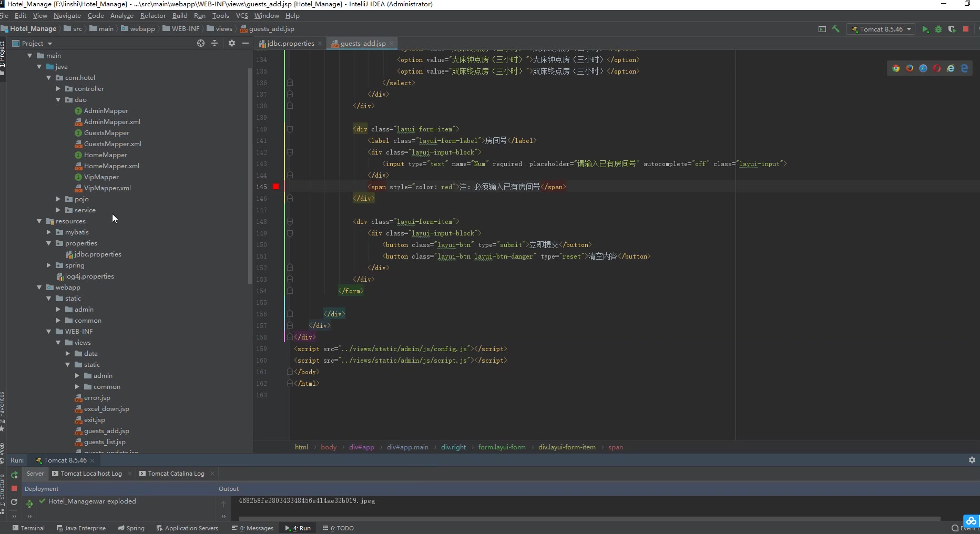This screenshot has width=980, height=534.
Task: Click the Project panel settings gear icon
Action: tap(232, 44)
